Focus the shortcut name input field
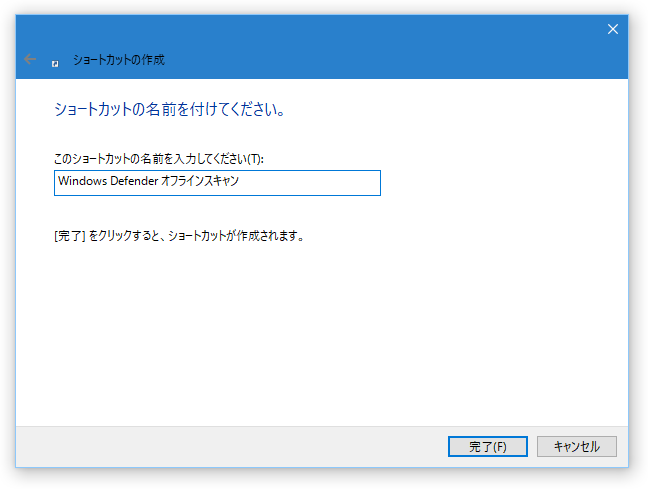The height and width of the screenshot is (489, 648). coord(217,183)
